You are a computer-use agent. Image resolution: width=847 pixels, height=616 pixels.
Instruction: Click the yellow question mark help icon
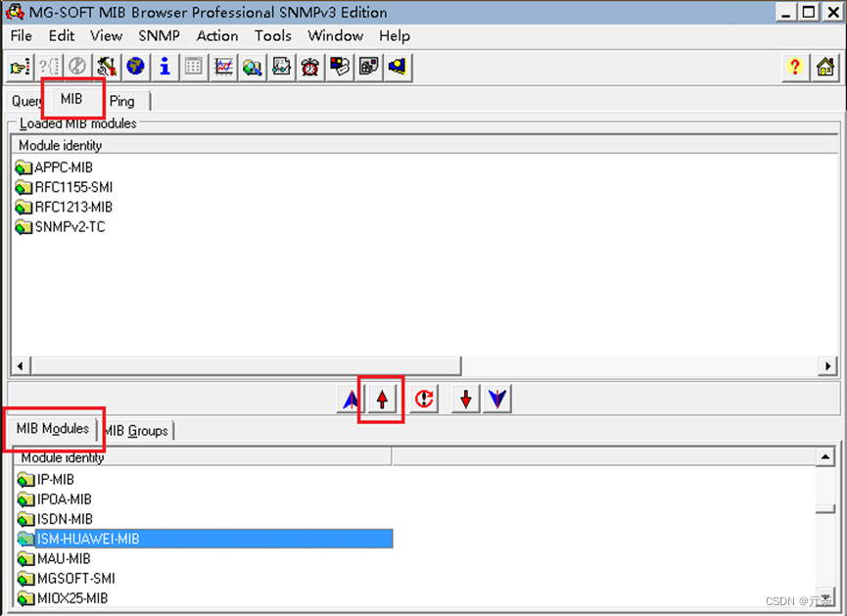click(x=795, y=67)
